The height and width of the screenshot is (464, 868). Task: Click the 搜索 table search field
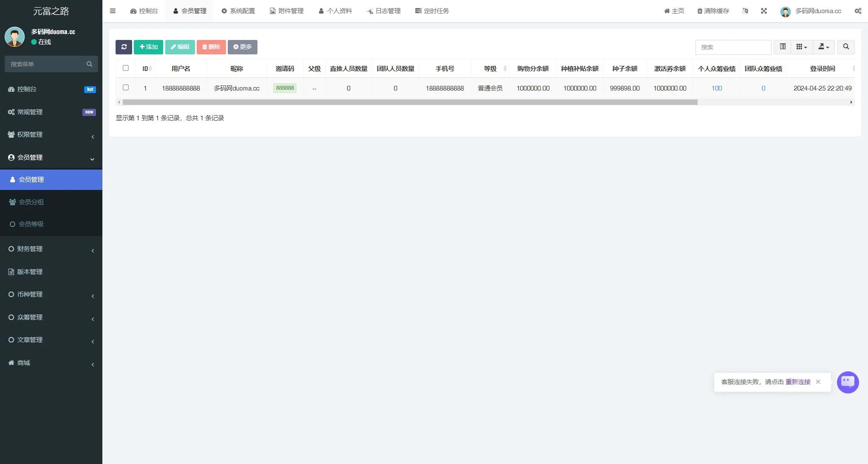click(733, 47)
